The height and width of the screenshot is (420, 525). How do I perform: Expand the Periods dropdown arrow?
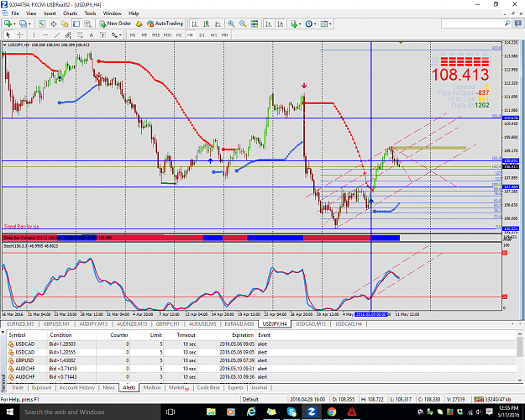pyautogui.click(x=315, y=24)
